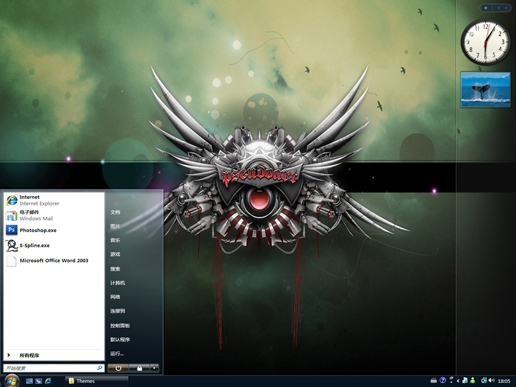Click the analog clock gadget
Image resolution: width=516 pixels, height=387 pixels.
[486, 42]
